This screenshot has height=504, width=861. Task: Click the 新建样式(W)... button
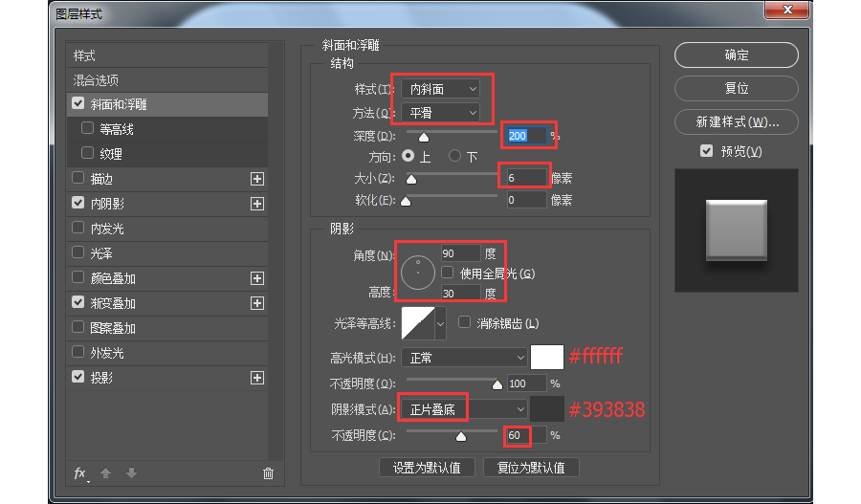click(737, 121)
